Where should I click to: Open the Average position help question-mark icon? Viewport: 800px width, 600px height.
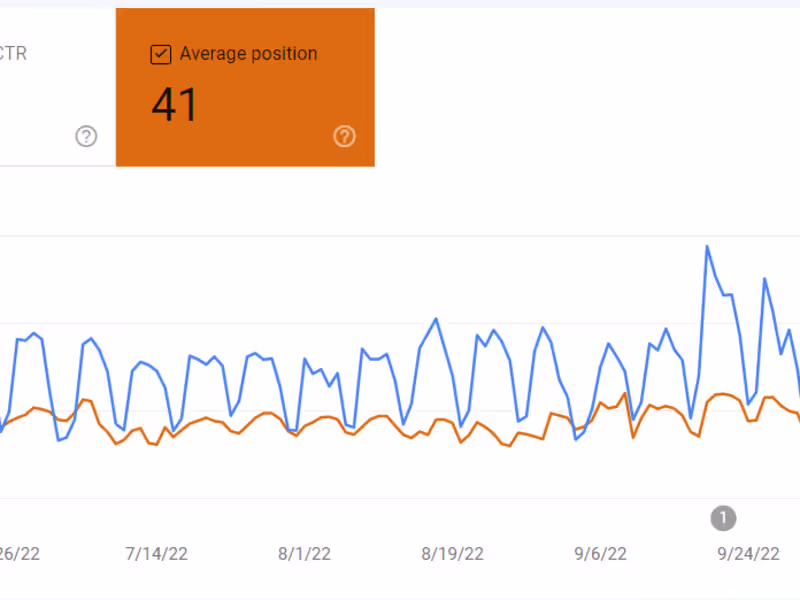(344, 137)
